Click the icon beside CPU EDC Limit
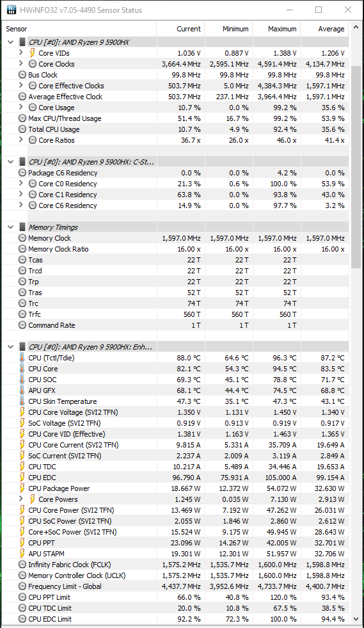 tap(22, 619)
